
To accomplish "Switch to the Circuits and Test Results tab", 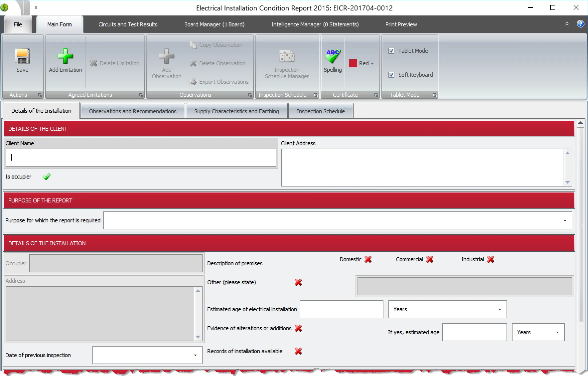I will point(128,24).
